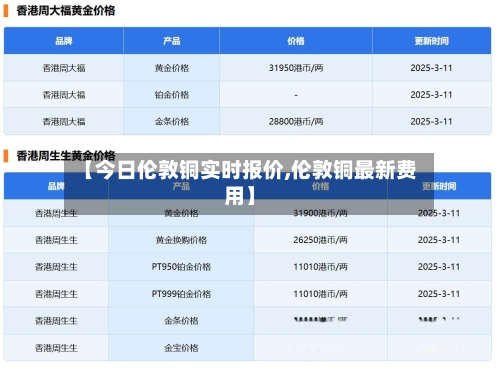Select the 品牌 header in the 周生生 table
This screenshot has height=368, width=500.
point(56,186)
